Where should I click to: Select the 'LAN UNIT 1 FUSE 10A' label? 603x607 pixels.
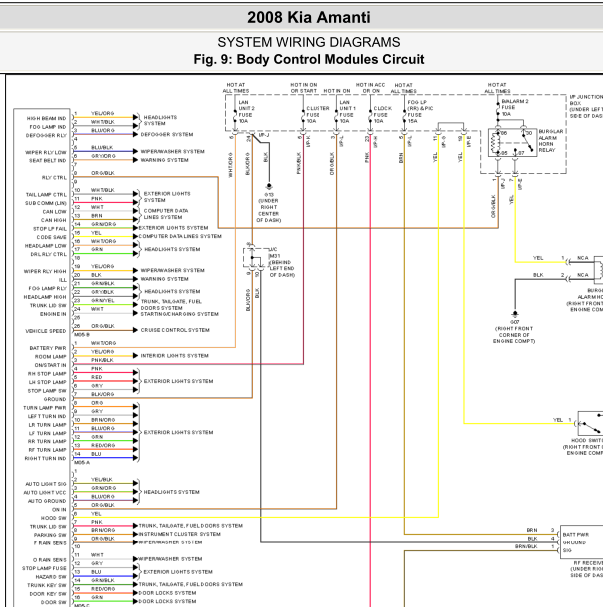(348, 112)
